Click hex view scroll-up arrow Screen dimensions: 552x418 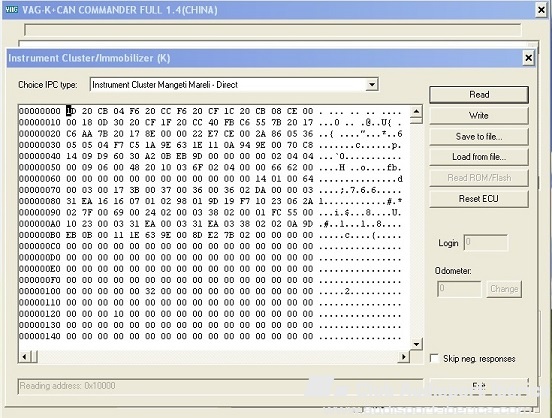tap(416, 111)
